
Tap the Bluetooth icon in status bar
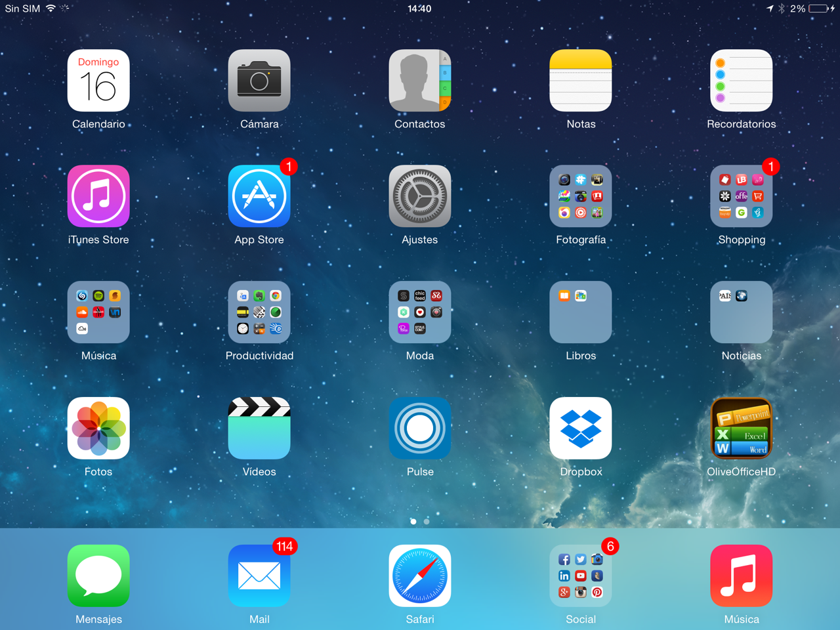(782, 9)
